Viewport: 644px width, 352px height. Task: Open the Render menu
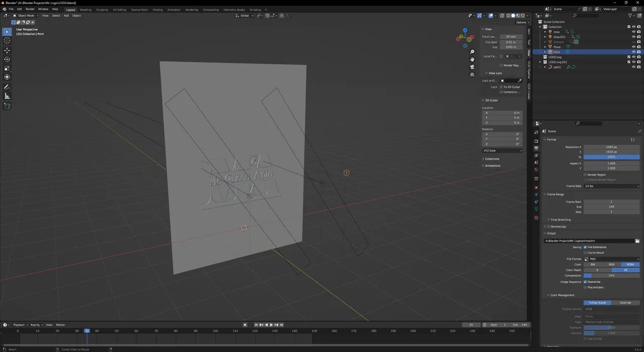pyautogui.click(x=30, y=9)
